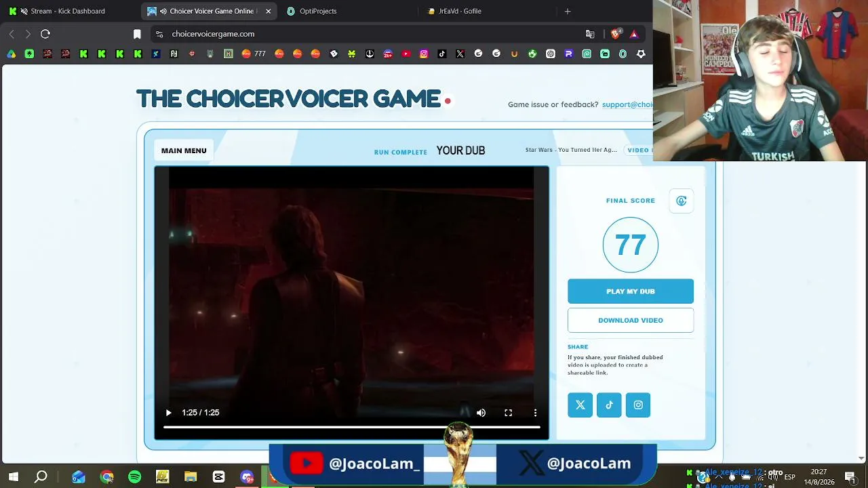This screenshot has width=868, height=488.
Task: Open the translate page icon
Action: click(x=590, y=34)
